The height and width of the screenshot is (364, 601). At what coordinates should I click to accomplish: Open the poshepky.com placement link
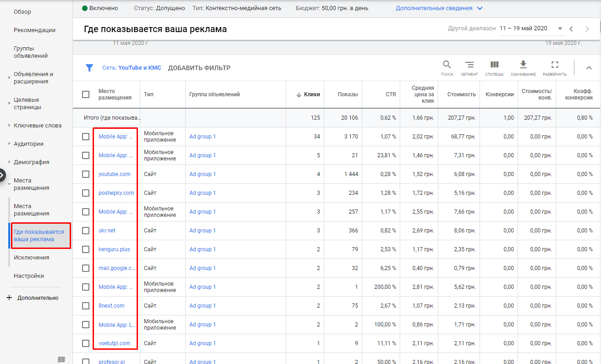(x=116, y=193)
